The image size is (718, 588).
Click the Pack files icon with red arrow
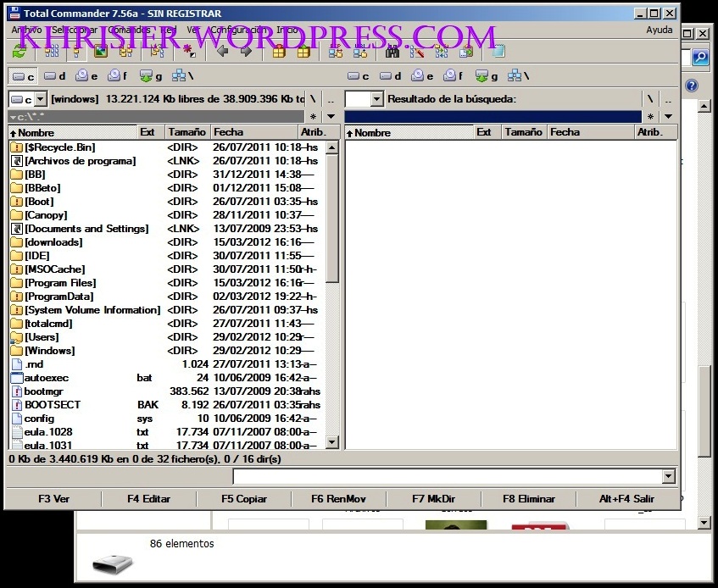(279, 52)
